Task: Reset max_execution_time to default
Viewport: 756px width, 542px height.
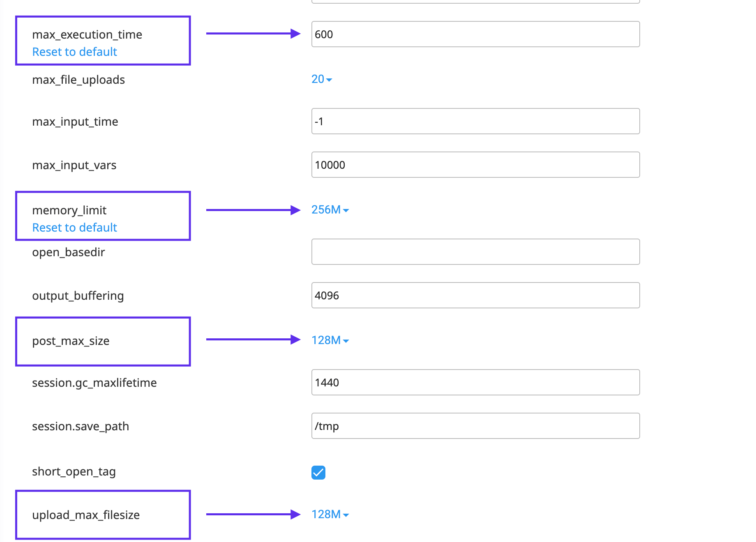Action: 74,52
